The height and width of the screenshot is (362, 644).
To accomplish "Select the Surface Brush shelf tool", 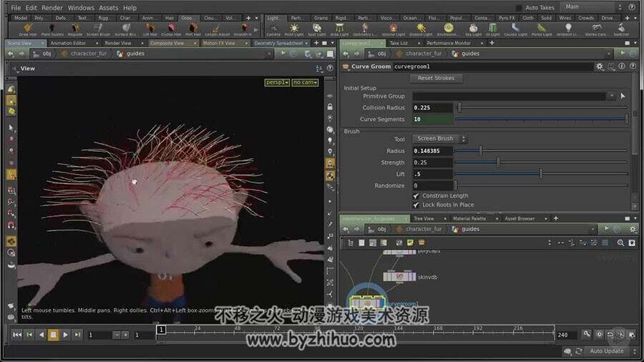I will point(126,29).
